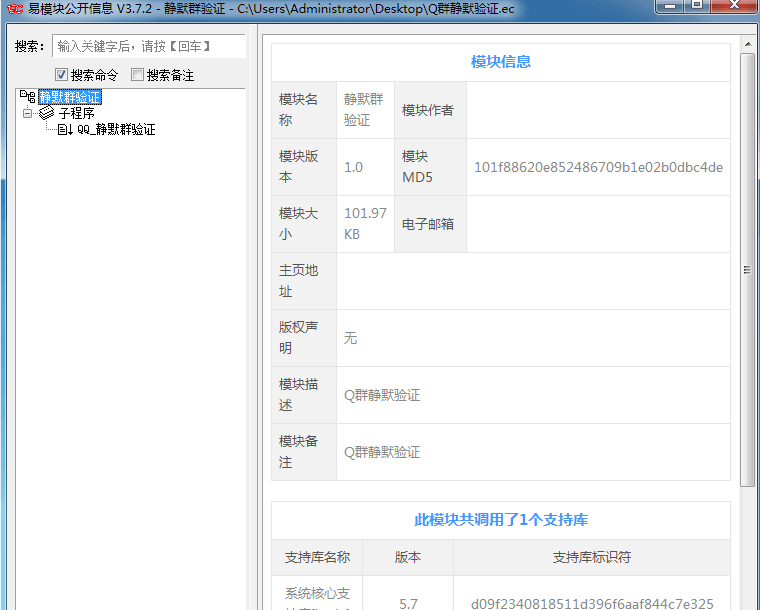Click the module root tree icon

coord(27,96)
